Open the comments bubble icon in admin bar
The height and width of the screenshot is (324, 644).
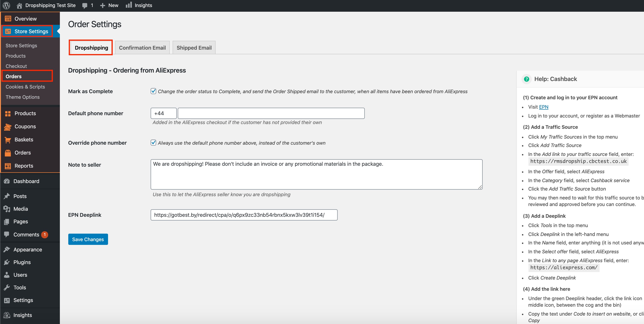(85, 6)
